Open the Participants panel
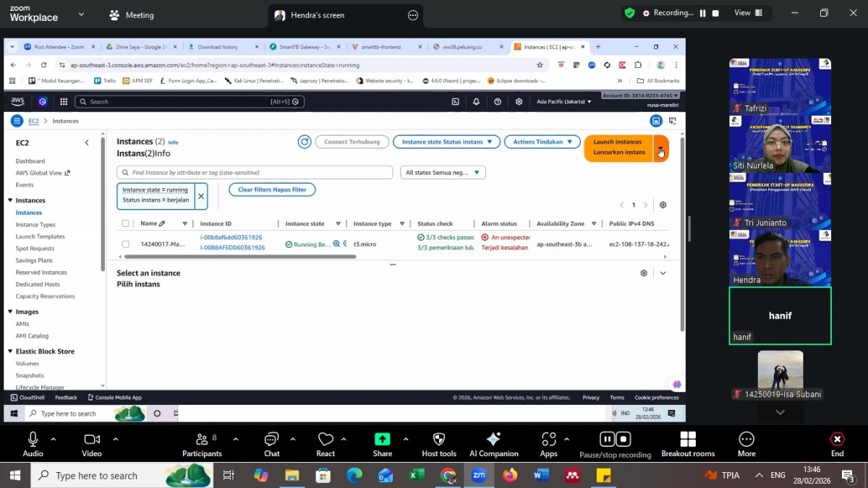The width and height of the screenshot is (868, 488). click(x=202, y=444)
